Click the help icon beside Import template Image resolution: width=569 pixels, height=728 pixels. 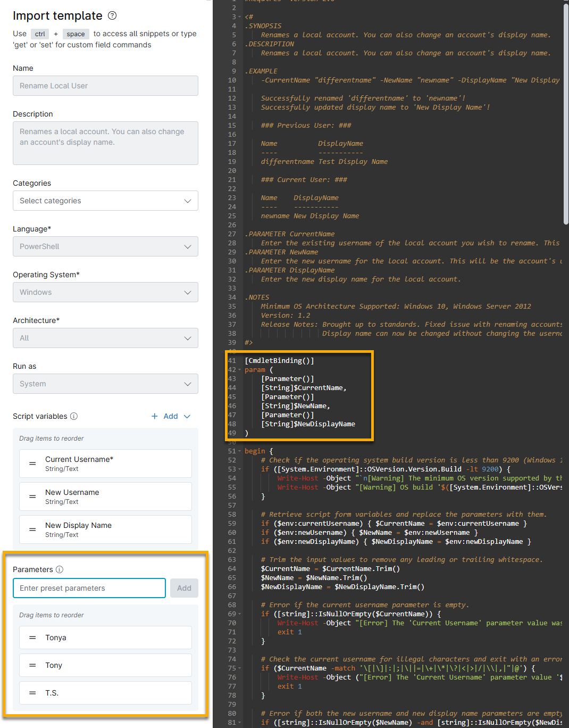112,15
